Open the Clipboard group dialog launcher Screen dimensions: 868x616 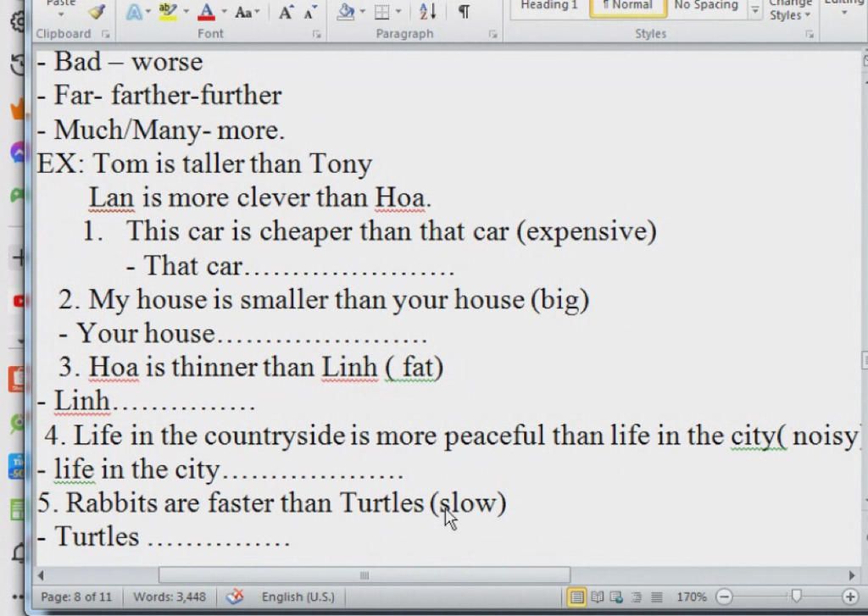(x=106, y=34)
